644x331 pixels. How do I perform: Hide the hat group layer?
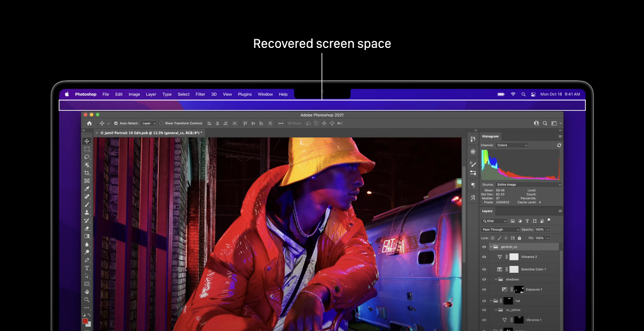pyautogui.click(x=484, y=301)
